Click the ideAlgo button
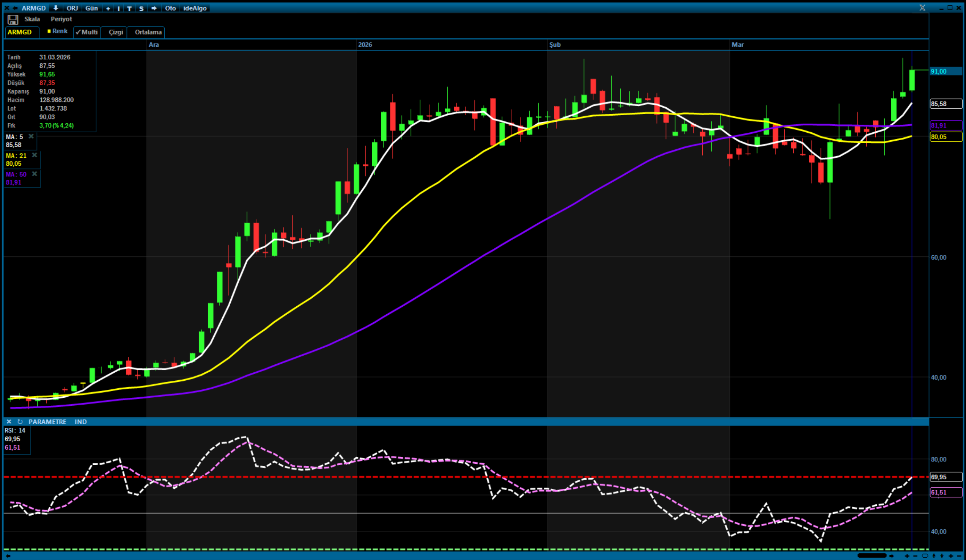 point(195,8)
